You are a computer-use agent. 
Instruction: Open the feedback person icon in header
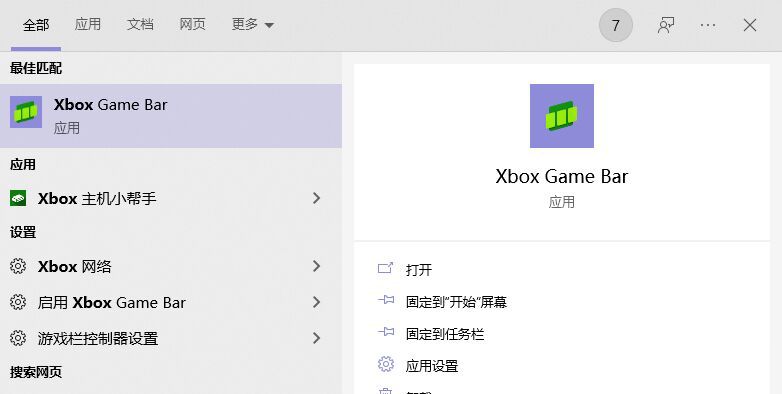point(666,25)
